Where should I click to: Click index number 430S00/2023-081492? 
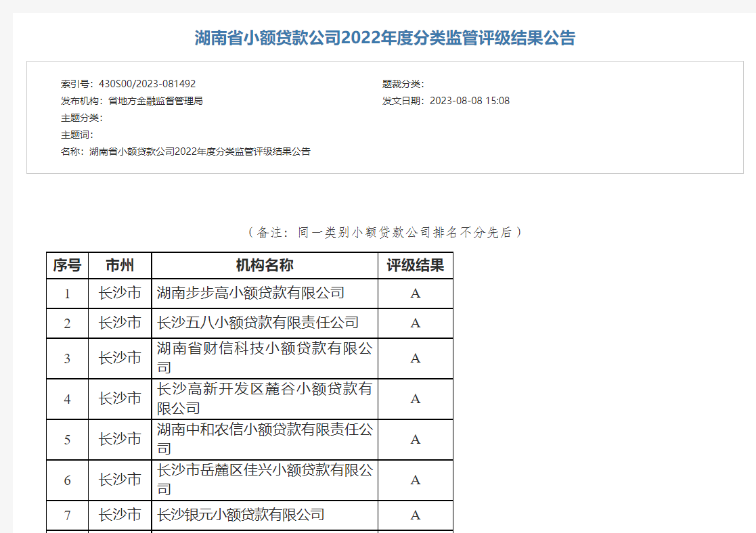pyautogui.click(x=147, y=84)
